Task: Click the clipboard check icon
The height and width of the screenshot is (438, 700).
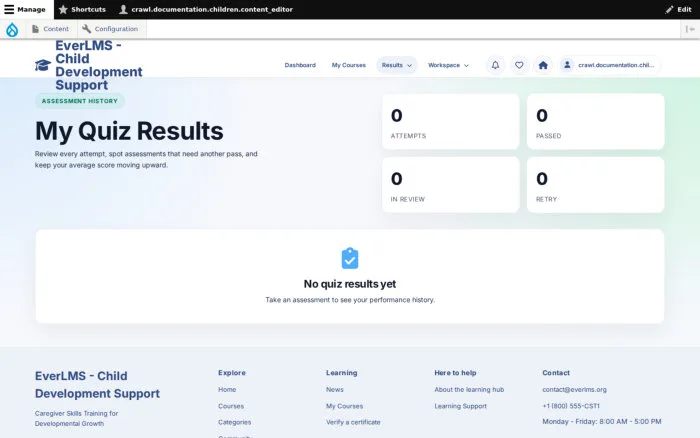Action: (x=350, y=259)
